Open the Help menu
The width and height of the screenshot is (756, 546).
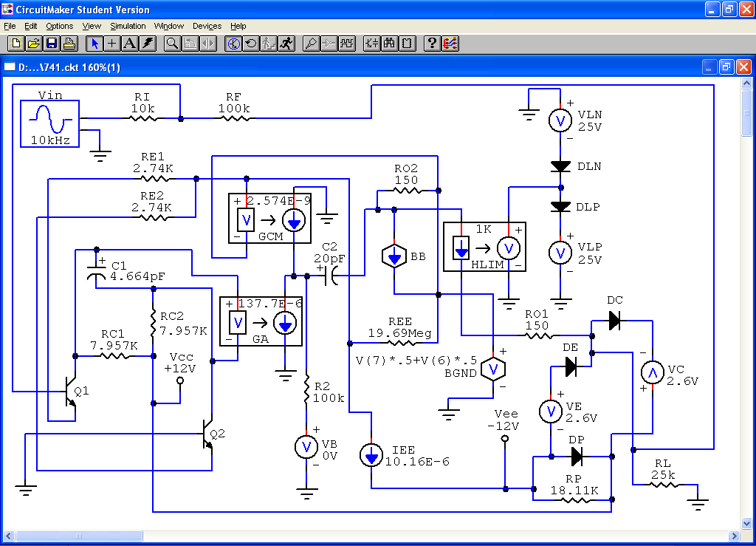pyautogui.click(x=238, y=26)
